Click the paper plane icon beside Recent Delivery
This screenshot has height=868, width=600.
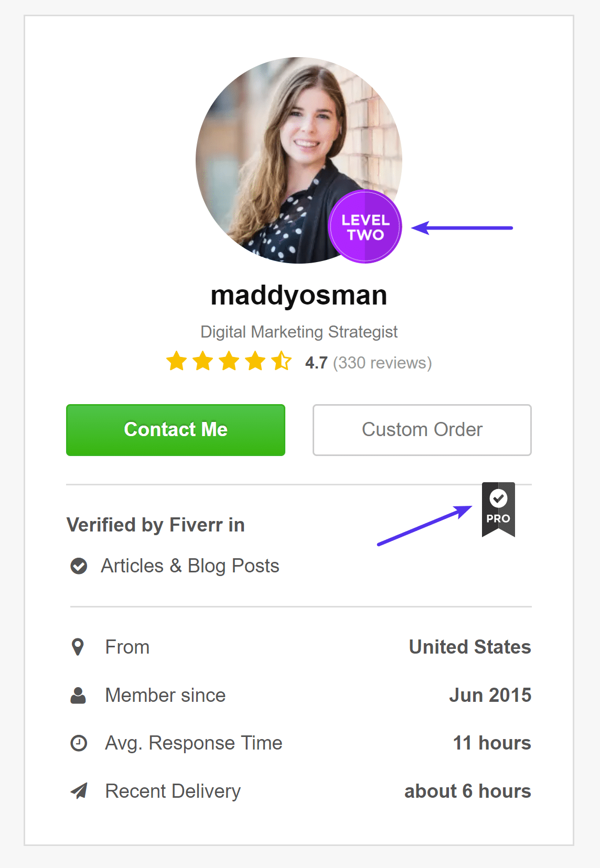78,791
